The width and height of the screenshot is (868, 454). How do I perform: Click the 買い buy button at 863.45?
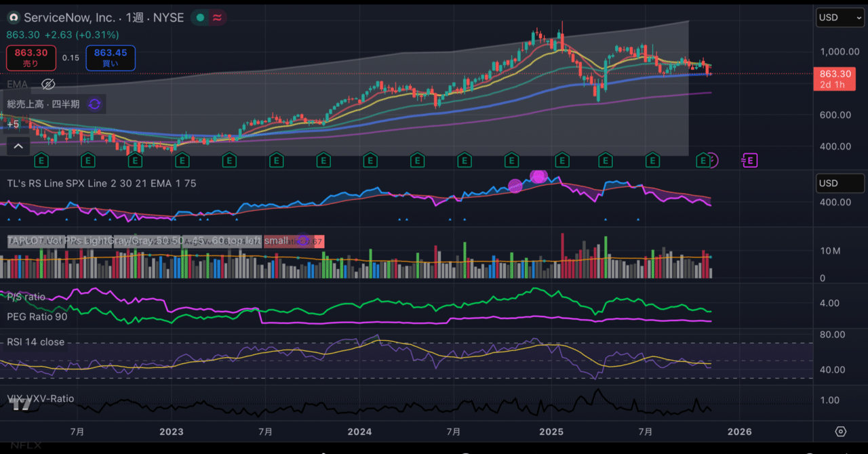(111, 58)
